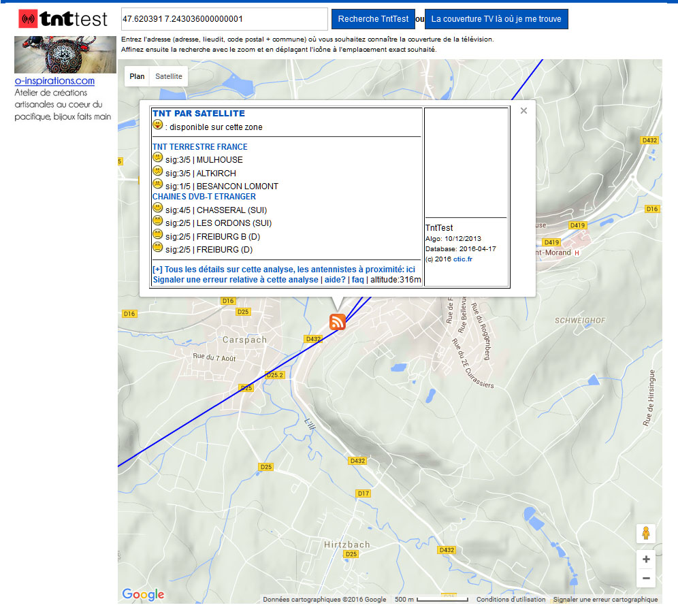This screenshot has height=616, width=678.
Task: Click La couverture TV là où je me trouve
Action: click(496, 19)
